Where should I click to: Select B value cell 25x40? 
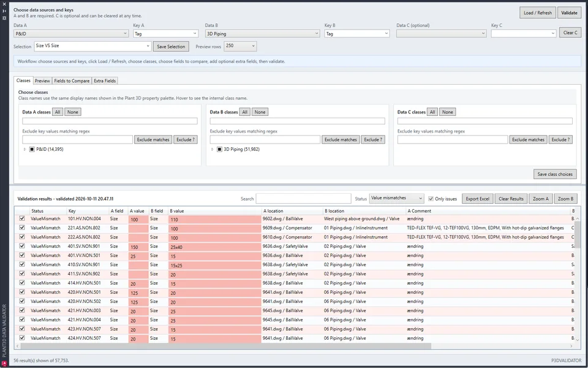[215, 247]
